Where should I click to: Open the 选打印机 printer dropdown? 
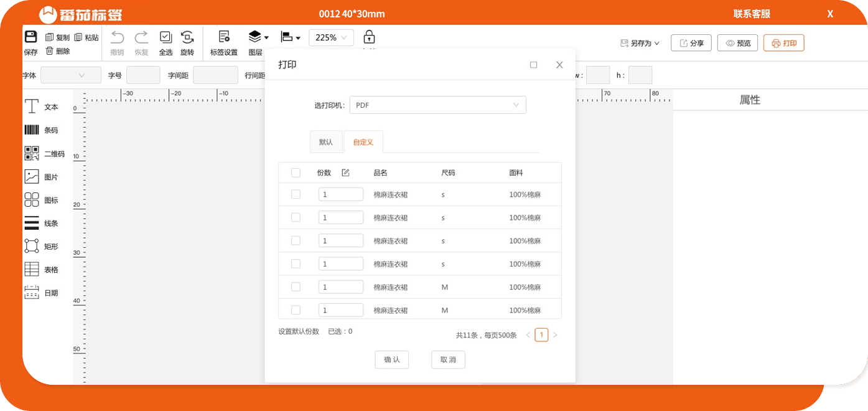pos(437,105)
